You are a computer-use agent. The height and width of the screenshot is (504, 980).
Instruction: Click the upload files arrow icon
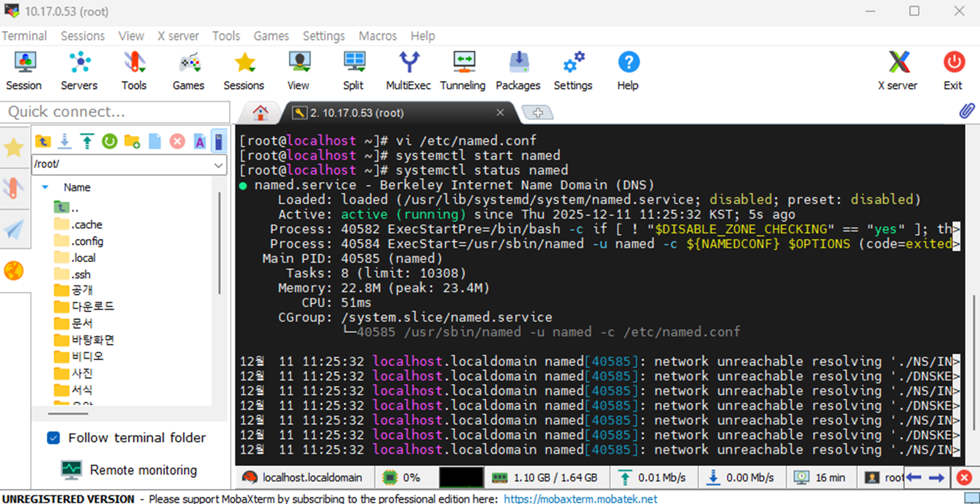click(87, 141)
